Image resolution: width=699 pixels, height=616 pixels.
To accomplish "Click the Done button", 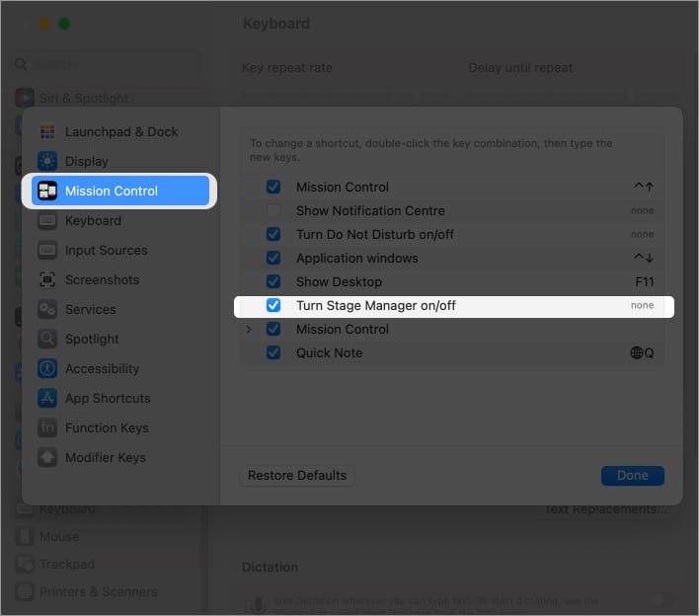I will [633, 476].
